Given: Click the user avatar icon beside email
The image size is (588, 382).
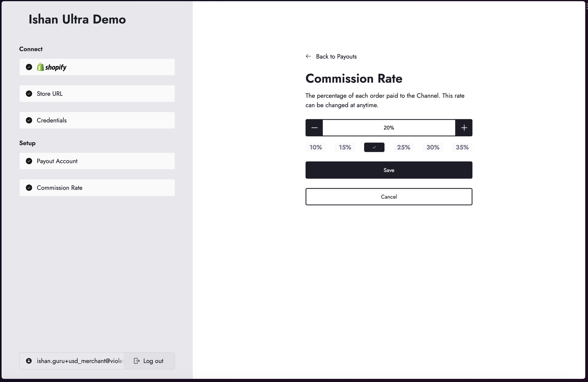Looking at the screenshot, I should [29, 361].
